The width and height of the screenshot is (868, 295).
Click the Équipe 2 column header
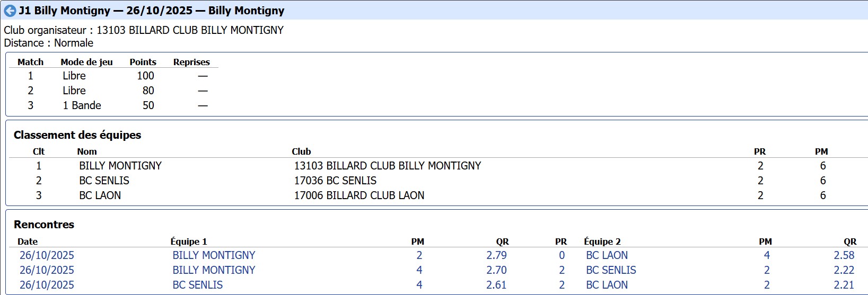(602, 242)
